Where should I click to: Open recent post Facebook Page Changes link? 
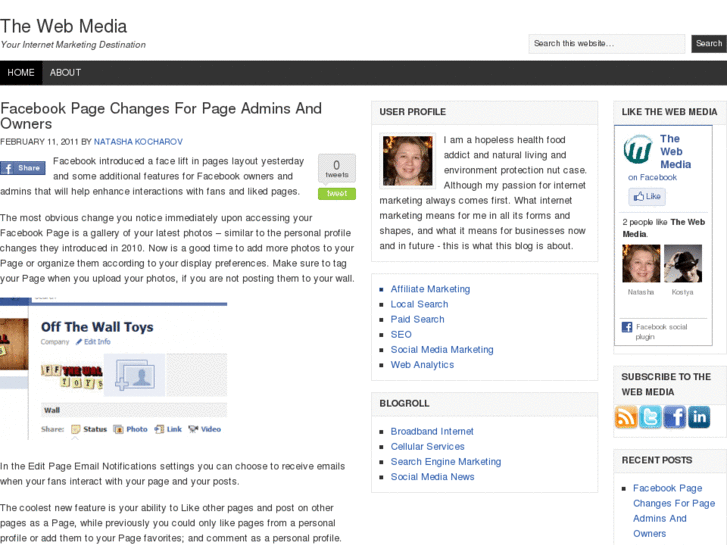click(674, 511)
